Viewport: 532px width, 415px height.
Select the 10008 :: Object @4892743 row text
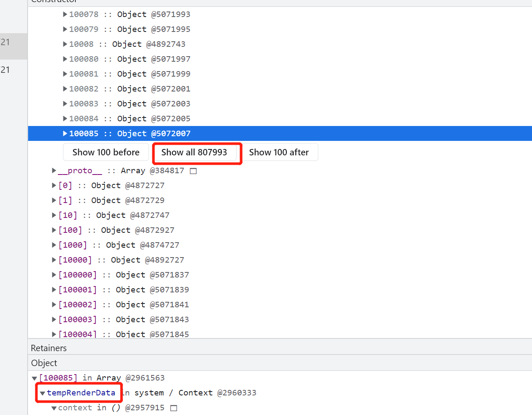(x=127, y=44)
